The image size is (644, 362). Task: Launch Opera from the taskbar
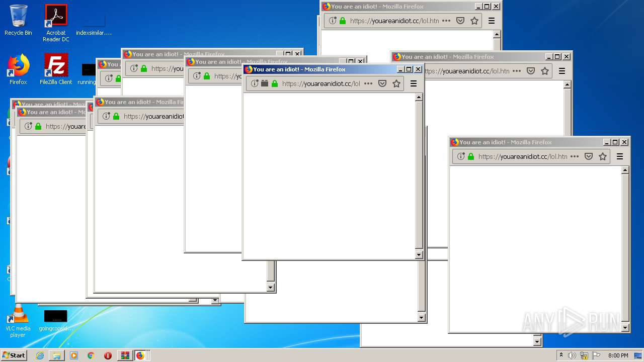click(108, 355)
